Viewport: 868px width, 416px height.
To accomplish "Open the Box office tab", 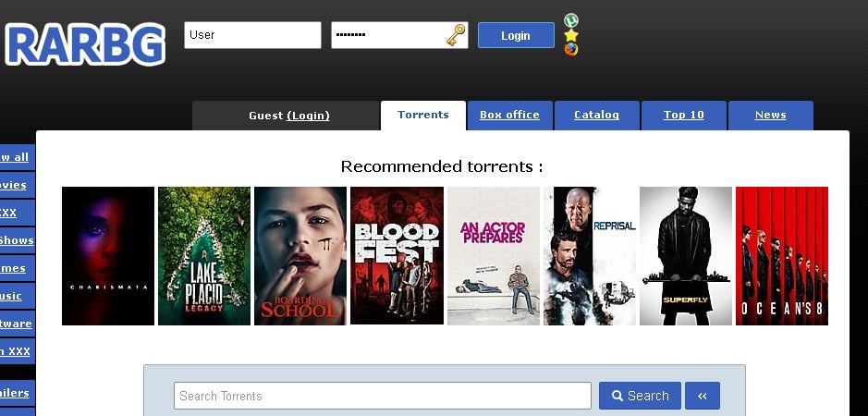I will point(509,116).
